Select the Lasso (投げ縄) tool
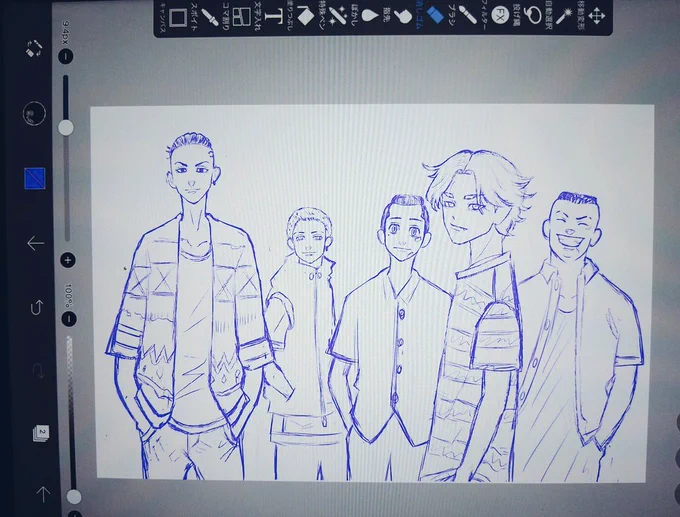The width and height of the screenshot is (680, 517). coord(527,16)
